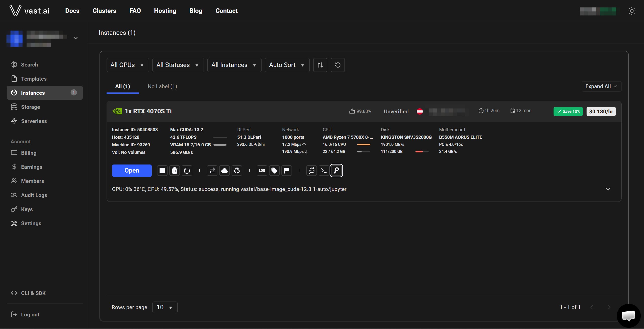
Task: Open the SSH key icon button
Action: click(336, 171)
